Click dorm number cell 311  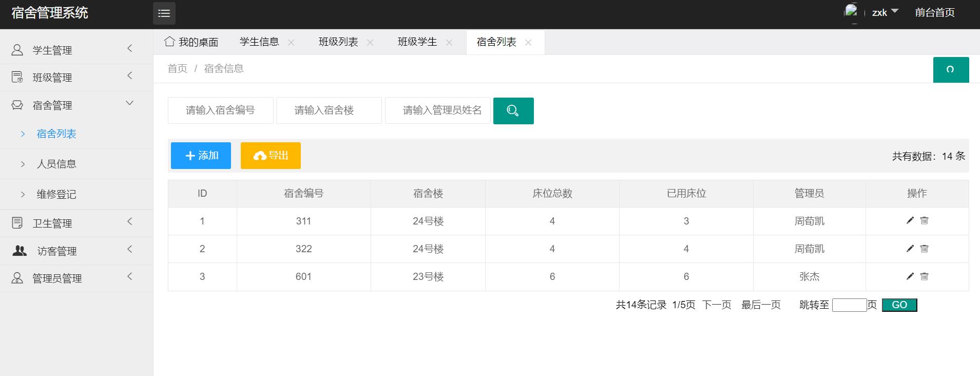(x=304, y=221)
